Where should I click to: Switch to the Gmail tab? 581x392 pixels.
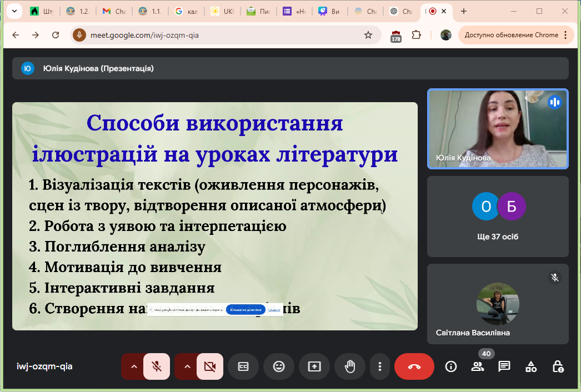pos(113,11)
